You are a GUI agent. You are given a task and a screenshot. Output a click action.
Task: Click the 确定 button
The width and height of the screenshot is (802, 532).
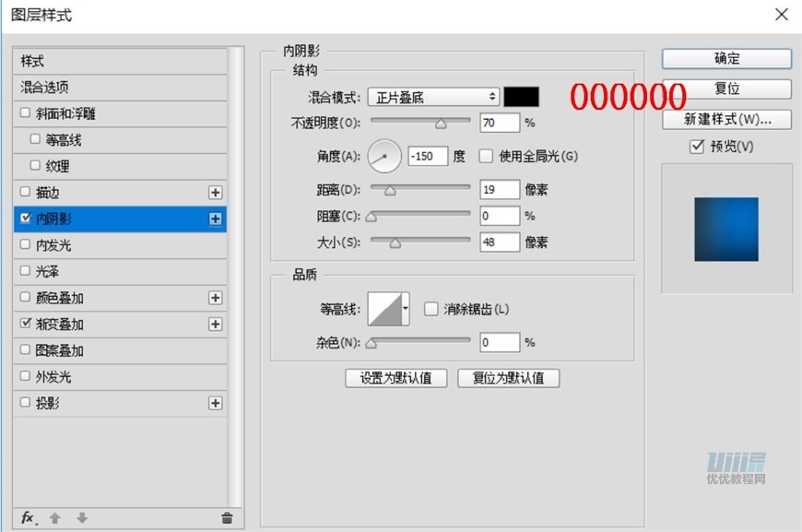(726, 58)
